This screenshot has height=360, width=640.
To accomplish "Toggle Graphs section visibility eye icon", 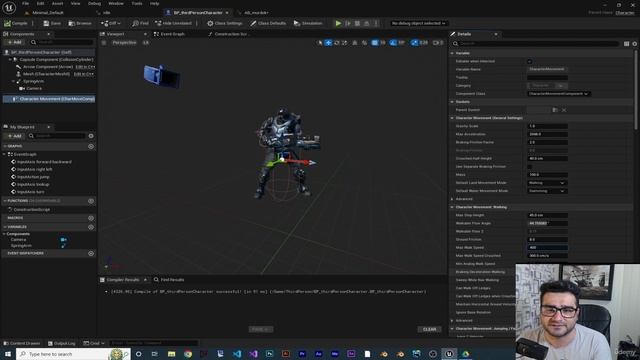I will [x=91, y=146].
